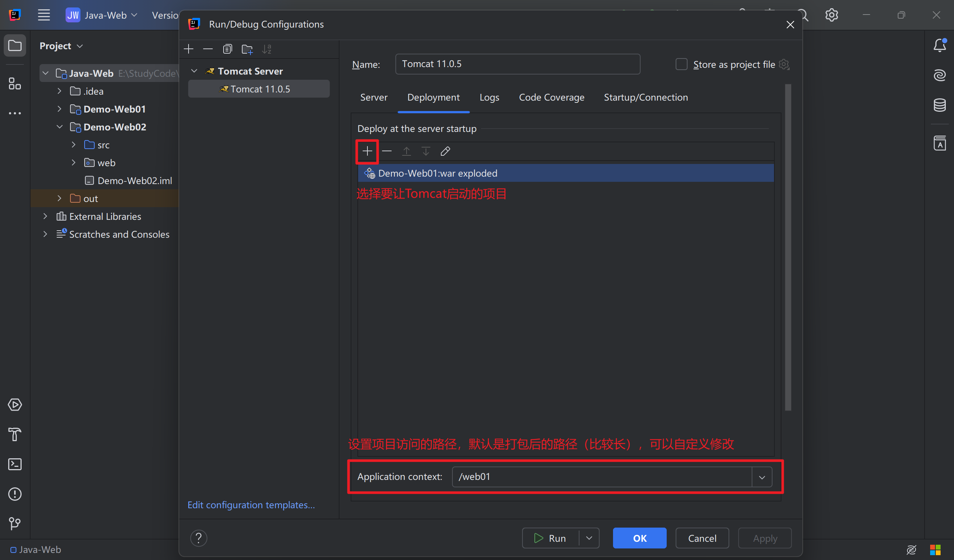Viewport: 954px width, 560px height.
Task: Select Demo-Web01:war exploded artifact row
Action: pos(566,173)
